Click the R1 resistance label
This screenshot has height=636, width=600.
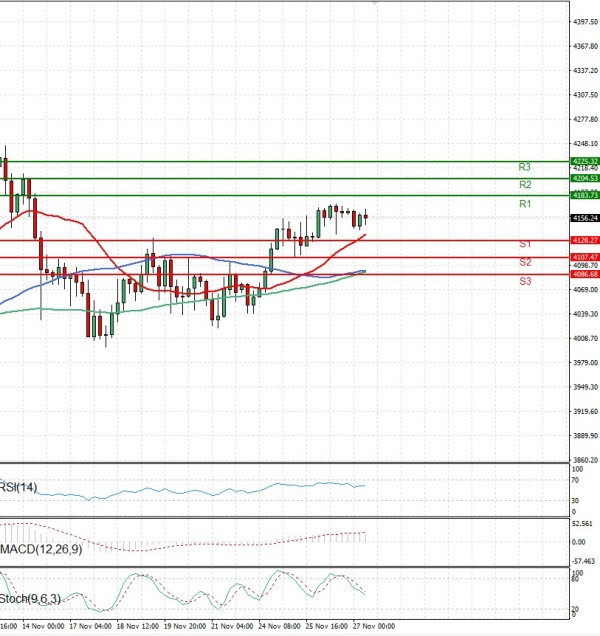coord(524,204)
